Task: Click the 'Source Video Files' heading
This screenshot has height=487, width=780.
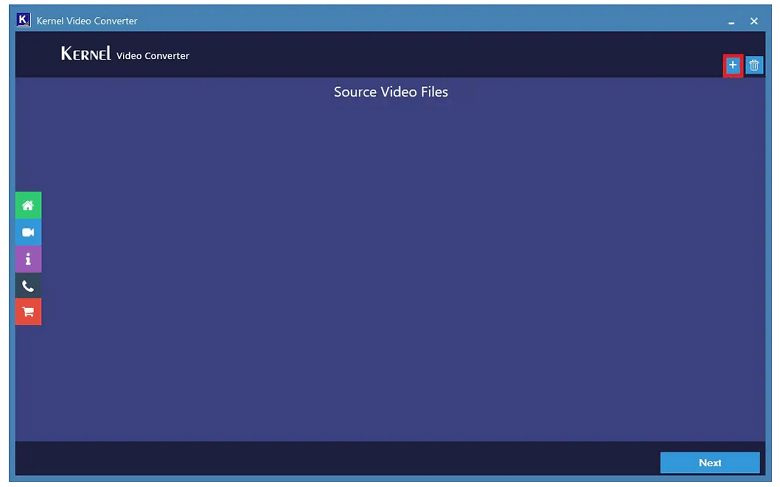Action: click(x=391, y=92)
